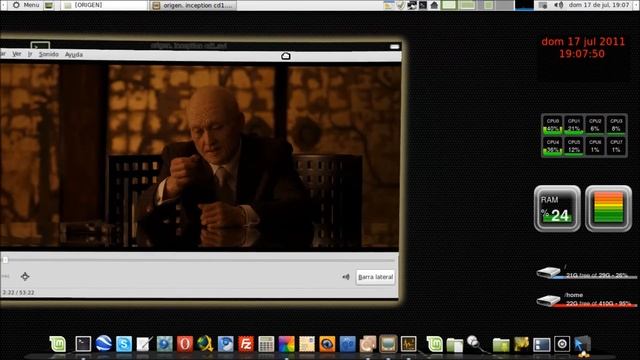Viewport: 640px width, 360px height.
Task: Click the CPU7 1% usage cell
Action: point(616,146)
